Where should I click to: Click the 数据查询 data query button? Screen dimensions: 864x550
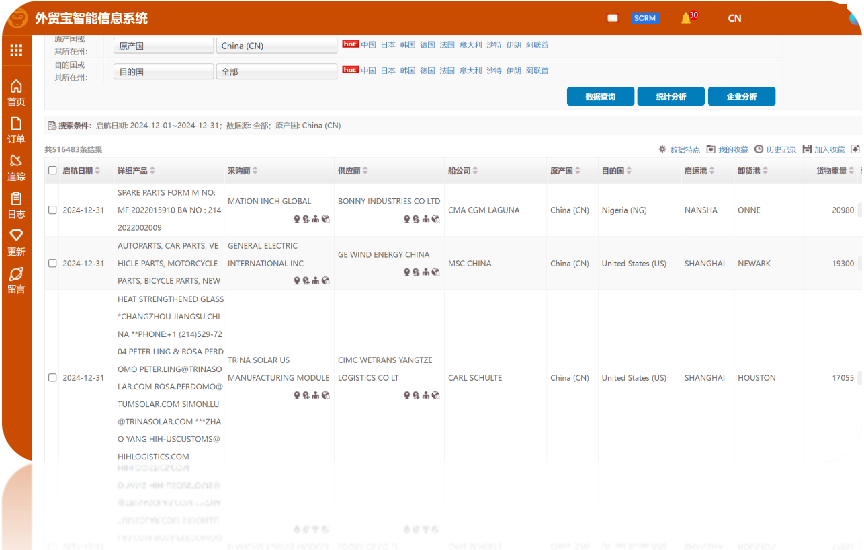coord(600,97)
